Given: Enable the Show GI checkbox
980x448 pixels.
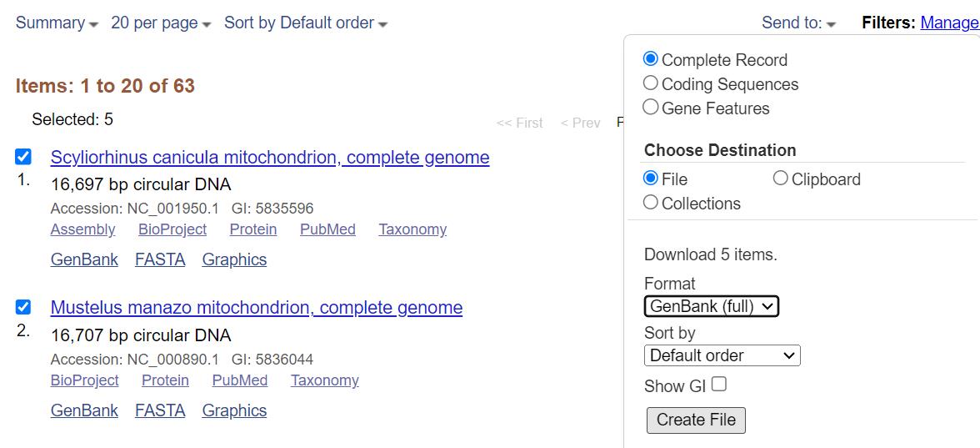Looking at the screenshot, I should (719, 384).
